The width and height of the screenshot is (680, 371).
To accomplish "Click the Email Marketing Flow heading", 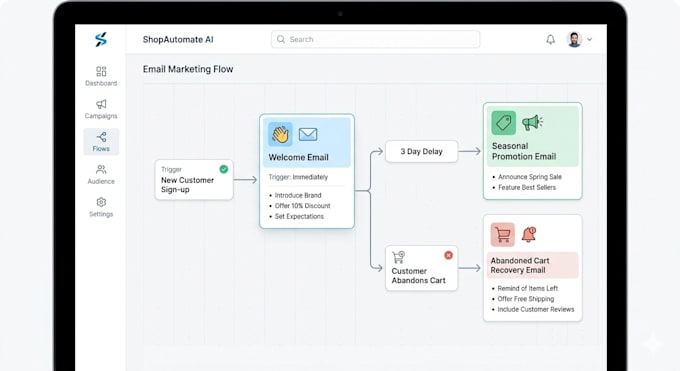I will pos(188,69).
